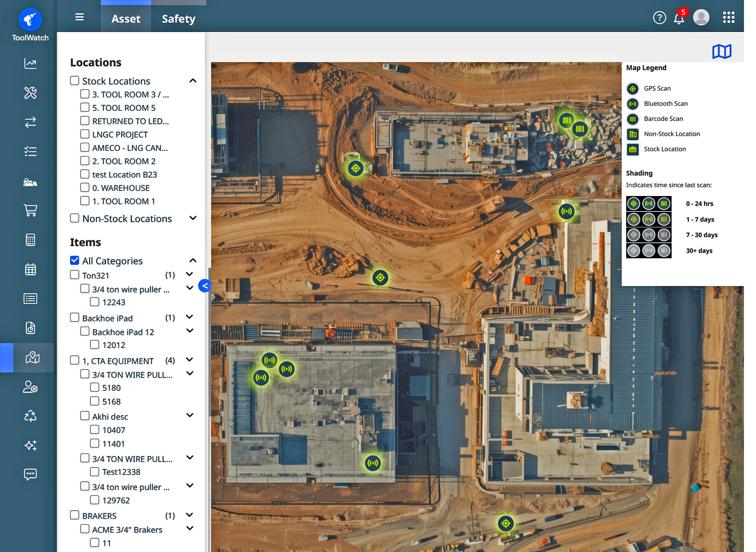Open the apps grid menu icon
The image size is (756, 552).
click(728, 17)
